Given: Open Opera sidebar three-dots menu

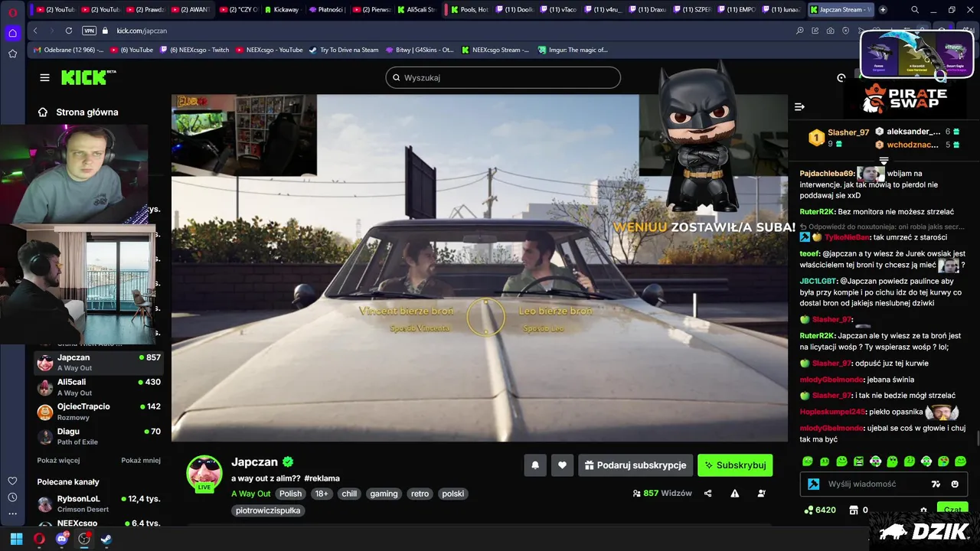Looking at the screenshot, I should [12, 514].
